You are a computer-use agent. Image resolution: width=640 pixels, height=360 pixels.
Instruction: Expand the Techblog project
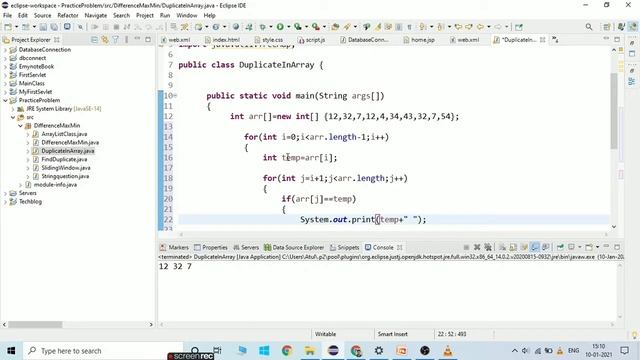(5, 202)
